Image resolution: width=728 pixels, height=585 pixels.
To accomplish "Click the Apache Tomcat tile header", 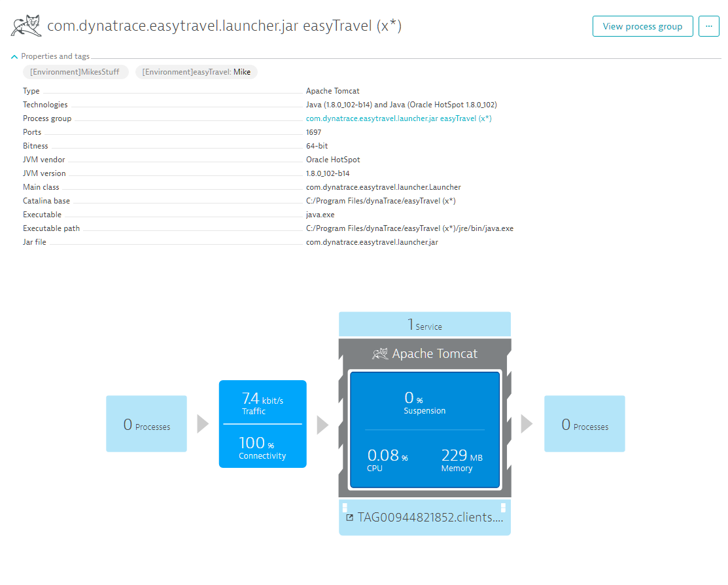I will 425,353.
